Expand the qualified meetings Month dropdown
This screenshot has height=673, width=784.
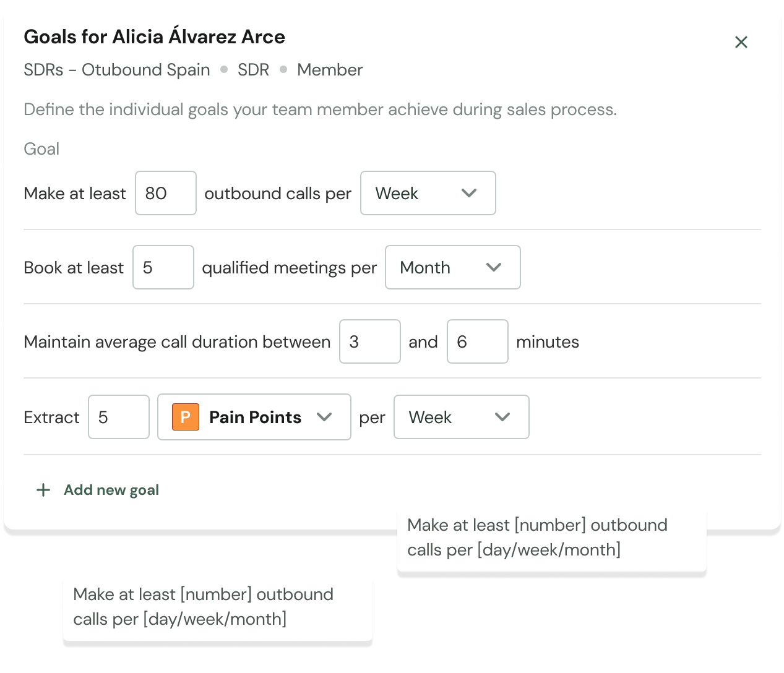click(452, 267)
